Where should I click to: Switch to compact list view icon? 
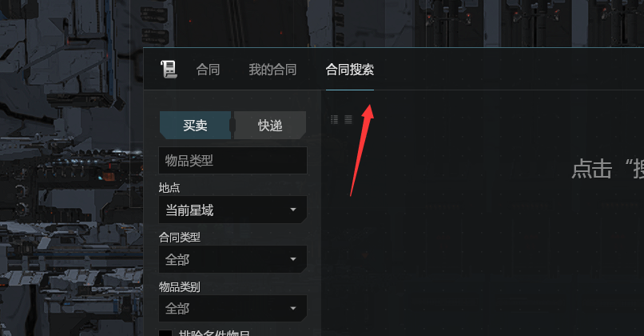pos(348,119)
